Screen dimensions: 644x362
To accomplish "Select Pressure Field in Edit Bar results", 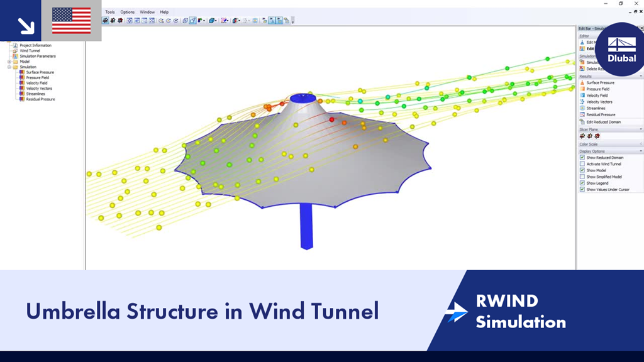I will click(x=597, y=89).
